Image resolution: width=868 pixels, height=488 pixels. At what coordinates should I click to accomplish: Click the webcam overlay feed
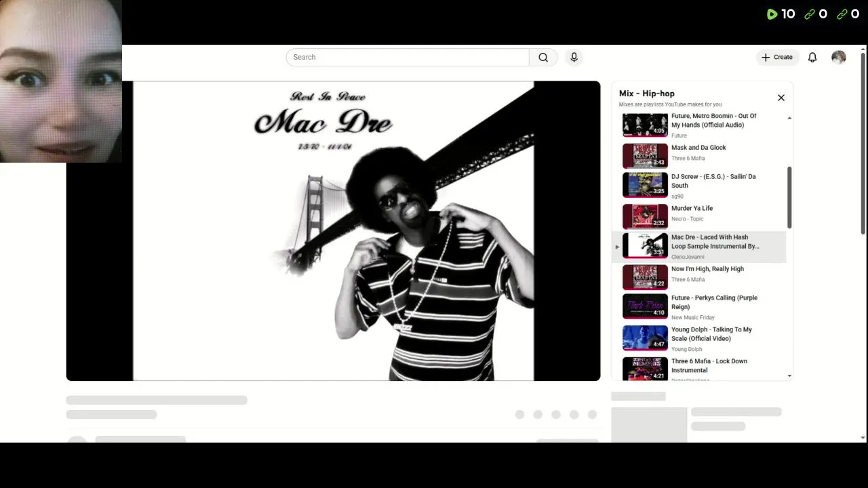pyautogui.click(x=61, y=81)
